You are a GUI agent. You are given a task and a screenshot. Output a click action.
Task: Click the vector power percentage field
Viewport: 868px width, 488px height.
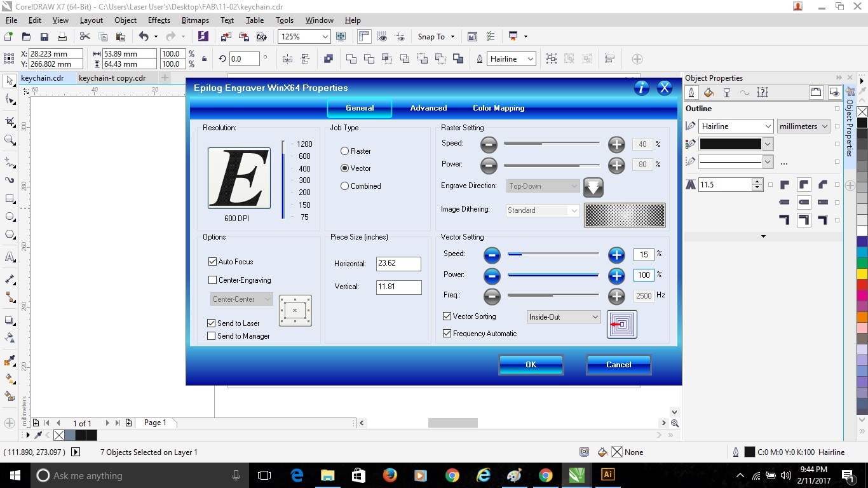(644, 275)
